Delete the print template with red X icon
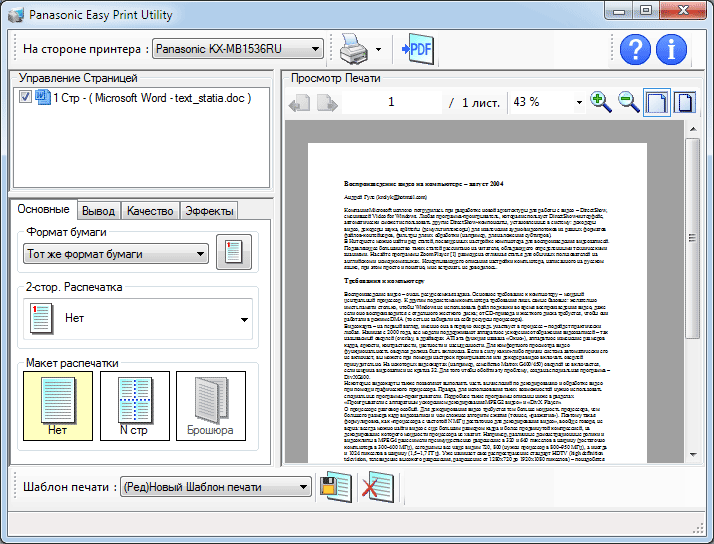This screenshot has height=544, width=714. (377, 487)
